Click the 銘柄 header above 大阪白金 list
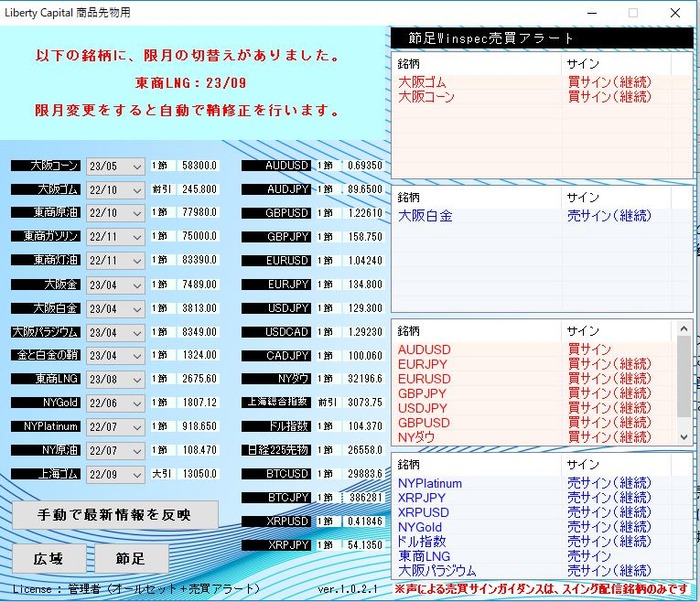The width and height of the screenshot is (700, 602). point(477,197)
